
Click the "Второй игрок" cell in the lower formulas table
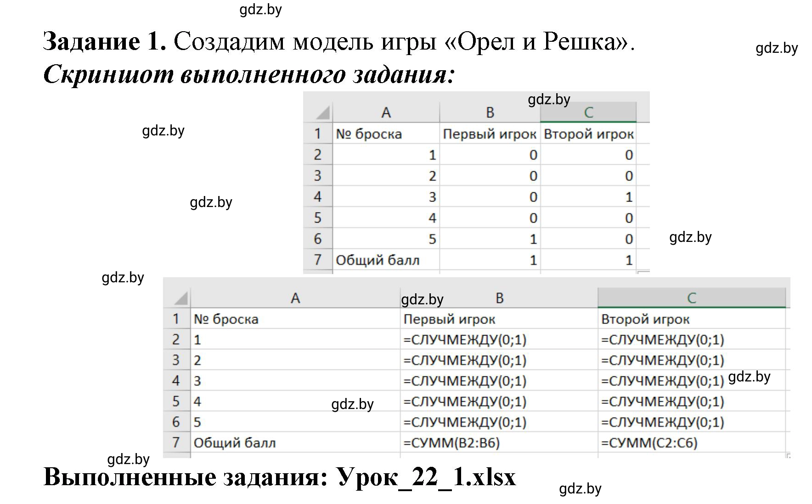(x=692, y=319)
